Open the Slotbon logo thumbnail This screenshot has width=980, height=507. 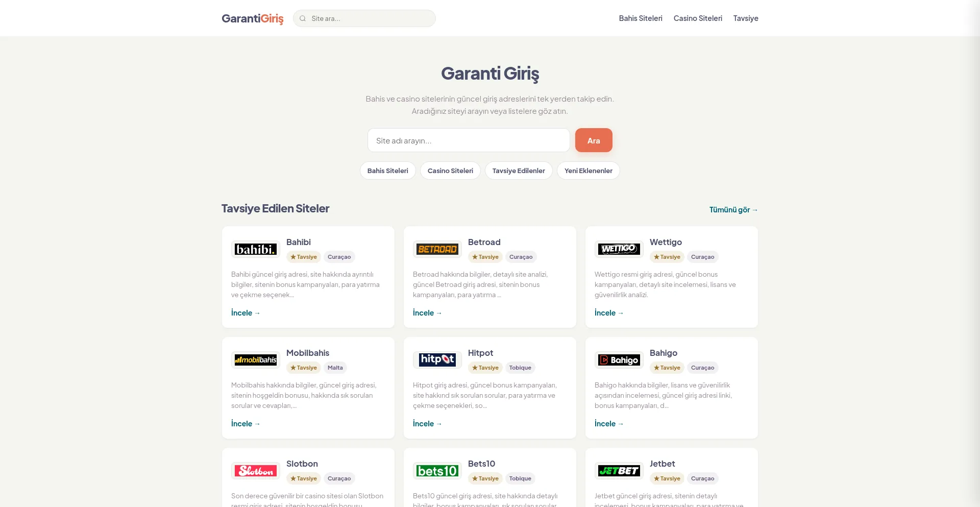pyautogui.click(x=256, y=471)
